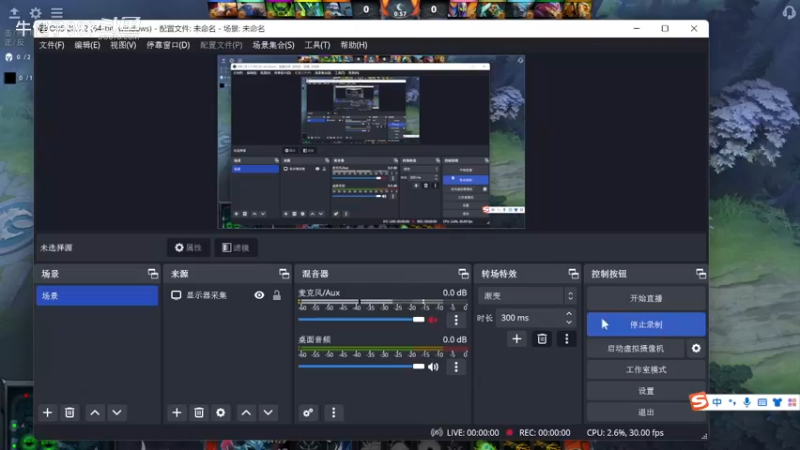Add a new scene with plus icon
The height and width of the screenshot is (450, 800).
47,412
